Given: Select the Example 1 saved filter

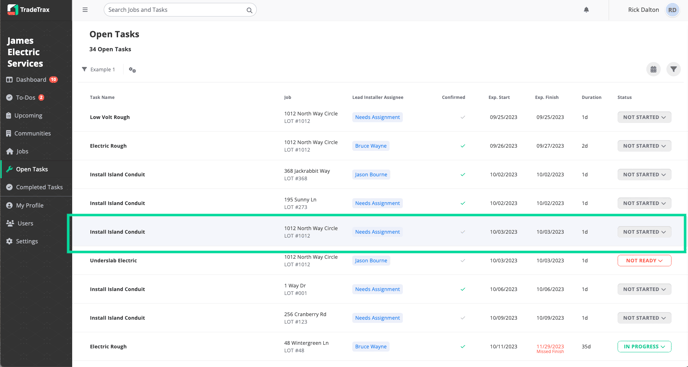Looking at the screenshot, I should [103, 69].
